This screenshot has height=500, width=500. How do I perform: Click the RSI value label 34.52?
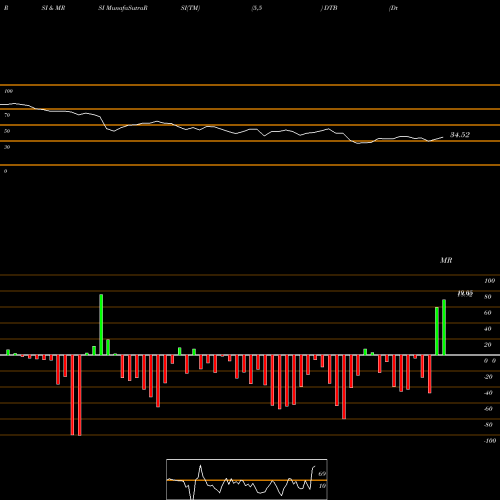pos(460,135)
